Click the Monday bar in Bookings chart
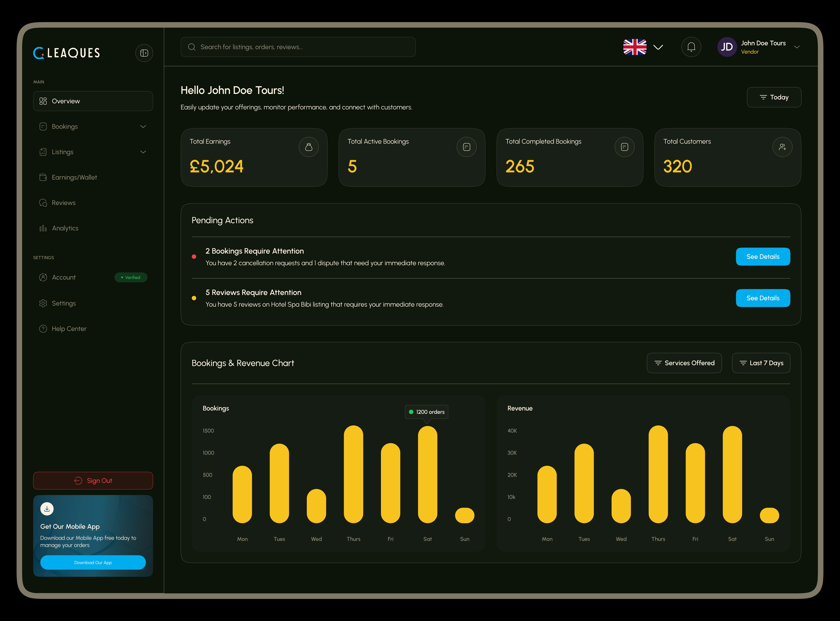This screenshot has width=840, height=621. pos(242,494)
